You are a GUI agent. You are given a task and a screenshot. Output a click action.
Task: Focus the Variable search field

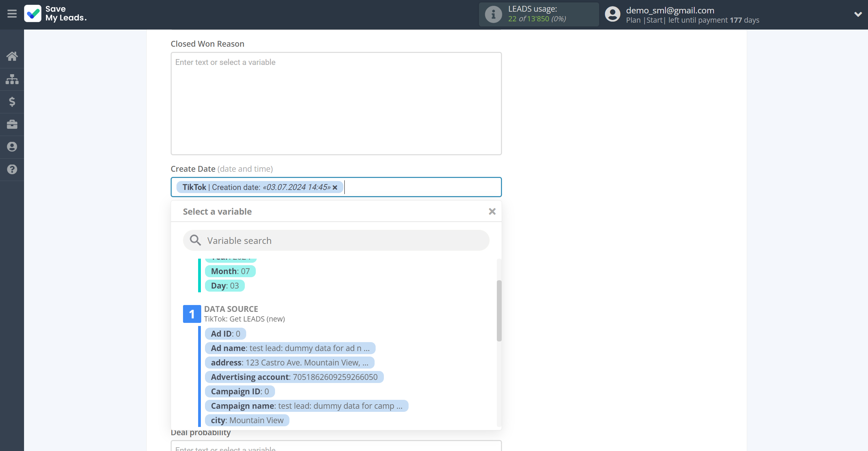[x=336, y=240]
